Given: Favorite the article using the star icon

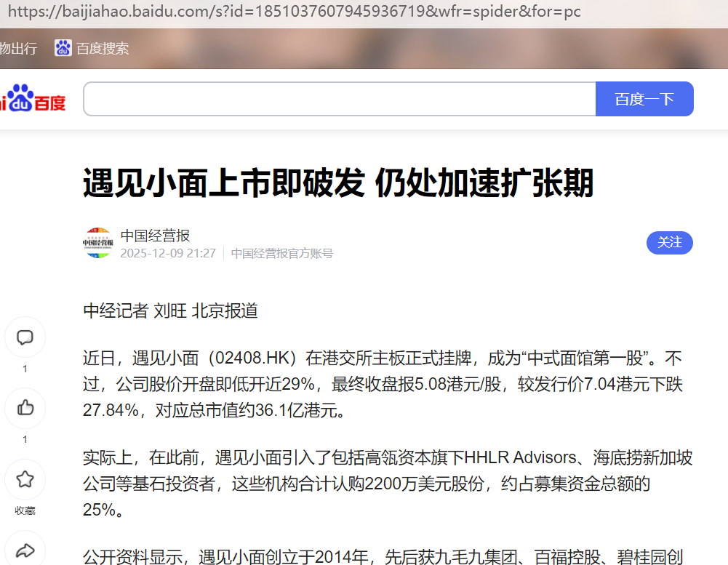Looking at the screenshot, I should [x=25, y=478].
